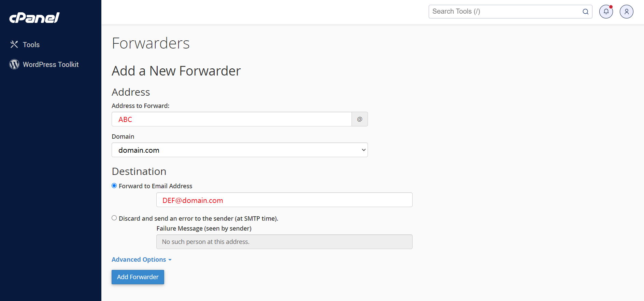Focus the Search Tools field
The image size is (644, 301).
pyautogui.click(x=505, y=12)
